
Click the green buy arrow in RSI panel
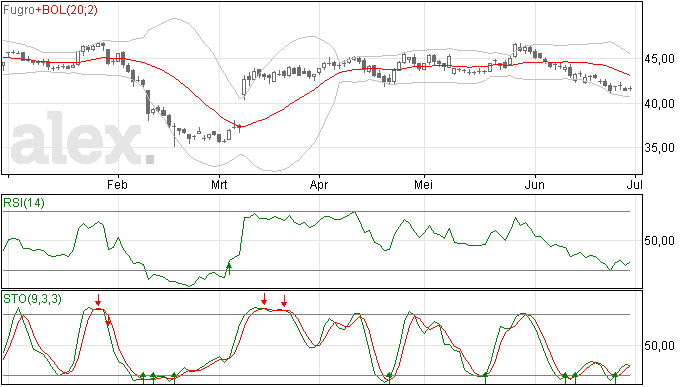229,269
